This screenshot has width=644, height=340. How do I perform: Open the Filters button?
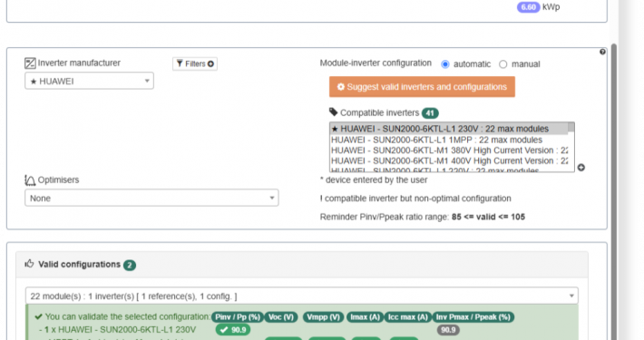tap(195, 63)
